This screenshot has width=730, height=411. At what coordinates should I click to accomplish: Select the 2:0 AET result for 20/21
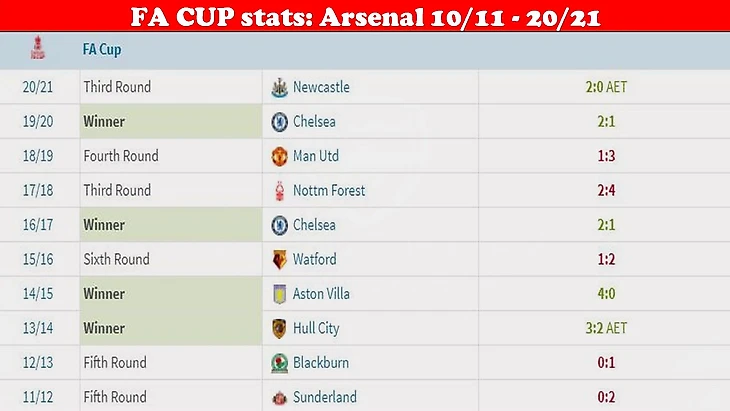pos(606,87)
